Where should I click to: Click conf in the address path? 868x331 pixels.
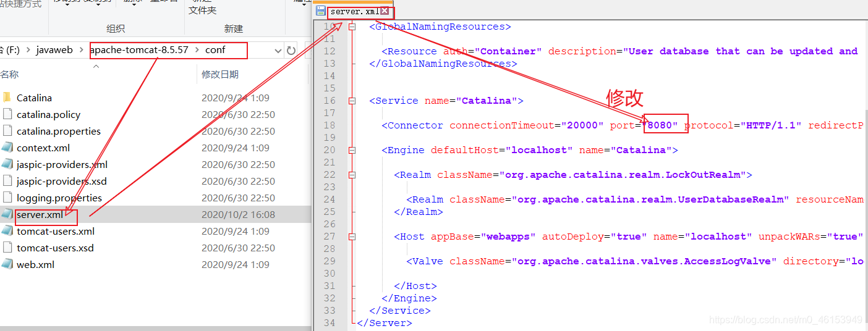coord(215,50)
